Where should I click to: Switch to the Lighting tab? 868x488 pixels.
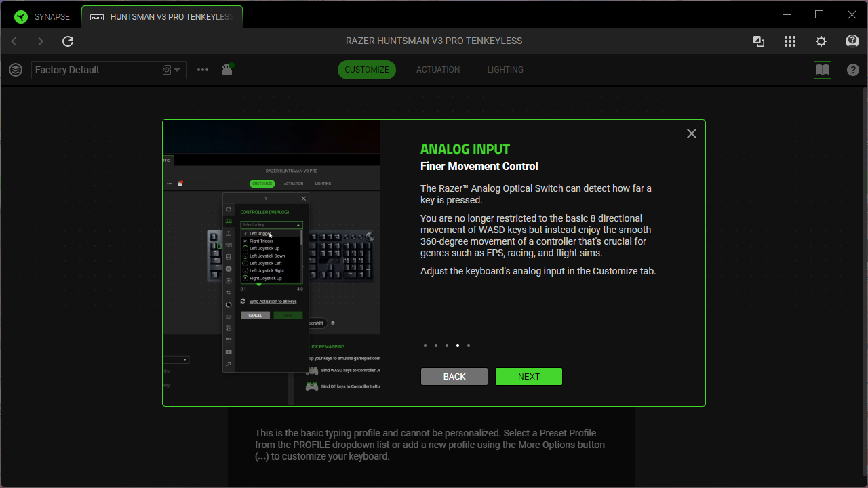[505, 70]
